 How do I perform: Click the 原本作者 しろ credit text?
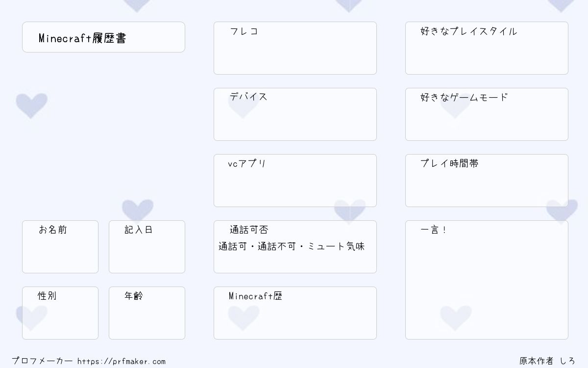(547, 361)
